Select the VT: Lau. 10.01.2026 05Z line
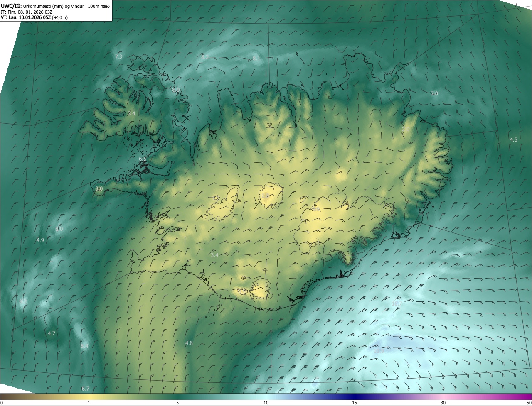 click(34, 17)
